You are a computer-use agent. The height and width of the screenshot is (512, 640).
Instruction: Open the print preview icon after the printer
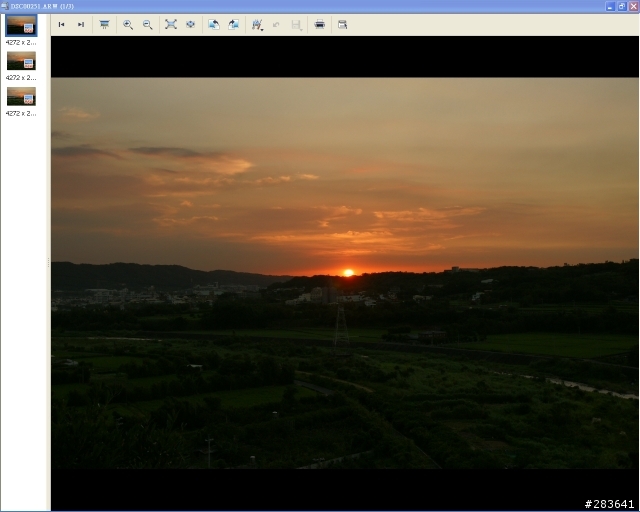(342, 24)
